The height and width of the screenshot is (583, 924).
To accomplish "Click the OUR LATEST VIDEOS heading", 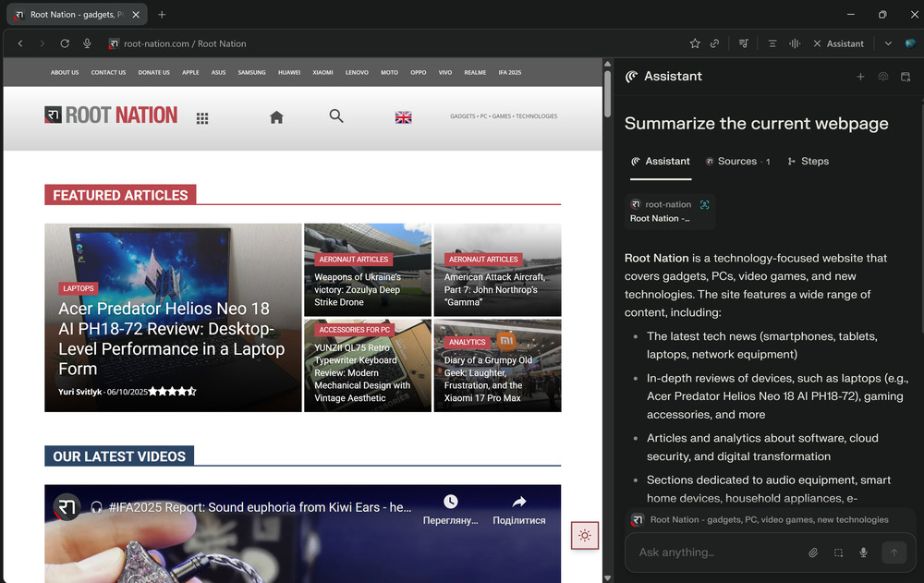I will coord(119,456).
